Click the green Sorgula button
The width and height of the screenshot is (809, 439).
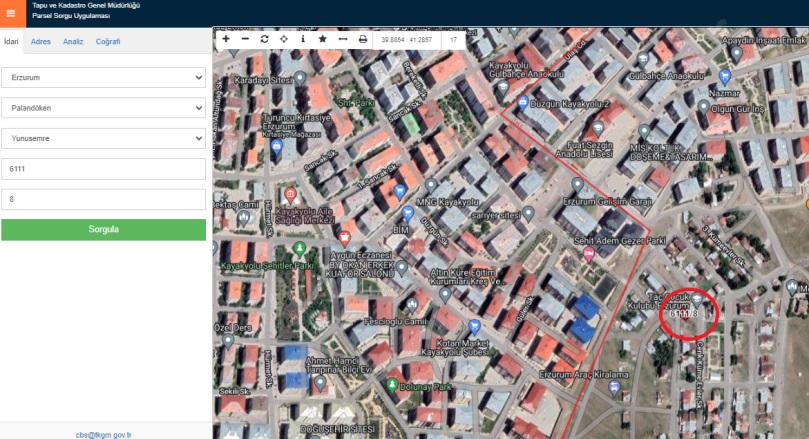(103, 230)
